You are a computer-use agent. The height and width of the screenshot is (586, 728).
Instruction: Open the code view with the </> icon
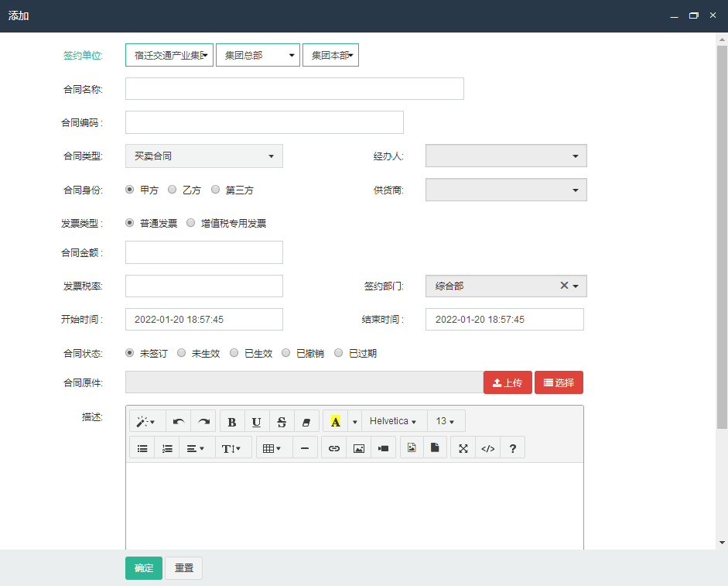pyautogui.click(x=488, y=448)
